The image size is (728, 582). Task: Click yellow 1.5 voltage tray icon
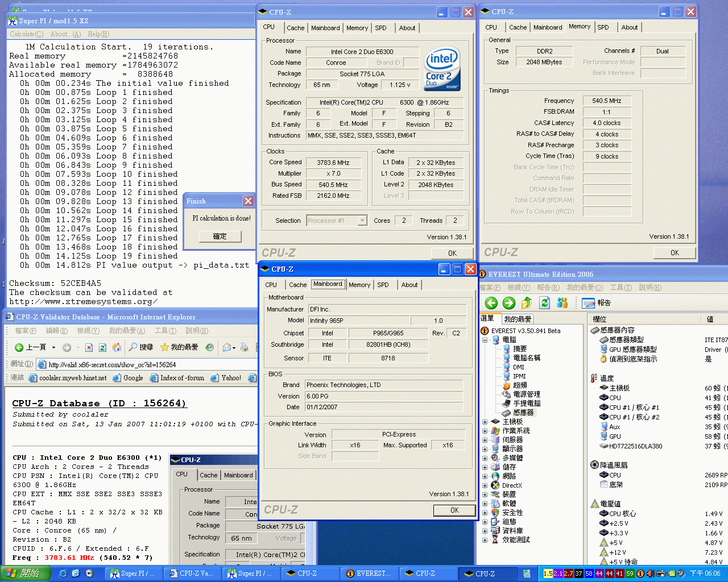tap(548, 573)
